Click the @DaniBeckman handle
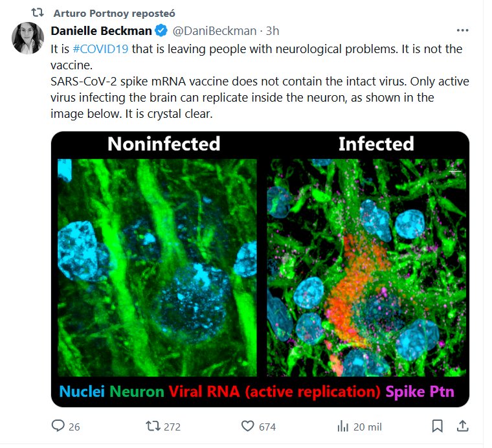The width and height of the screenshot is (492, 448). pyautogui.click(x=213, y=30)
